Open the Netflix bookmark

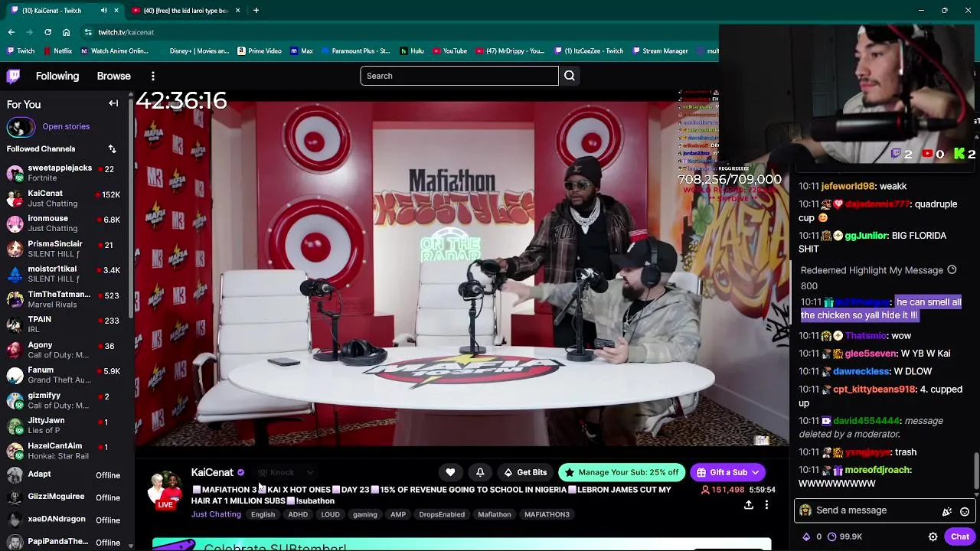pos(57,51)
